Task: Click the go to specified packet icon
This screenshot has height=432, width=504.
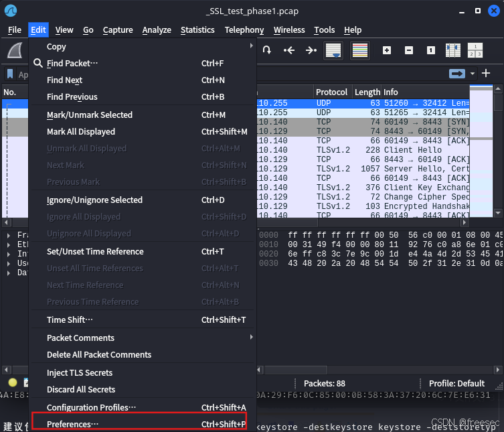Action: (267, 50)
